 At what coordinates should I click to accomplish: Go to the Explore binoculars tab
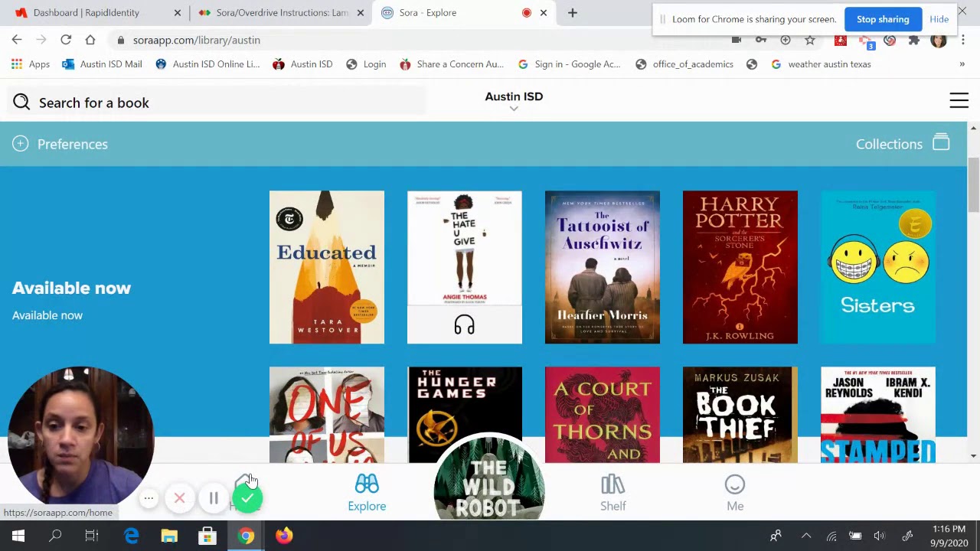click(367, 493)
